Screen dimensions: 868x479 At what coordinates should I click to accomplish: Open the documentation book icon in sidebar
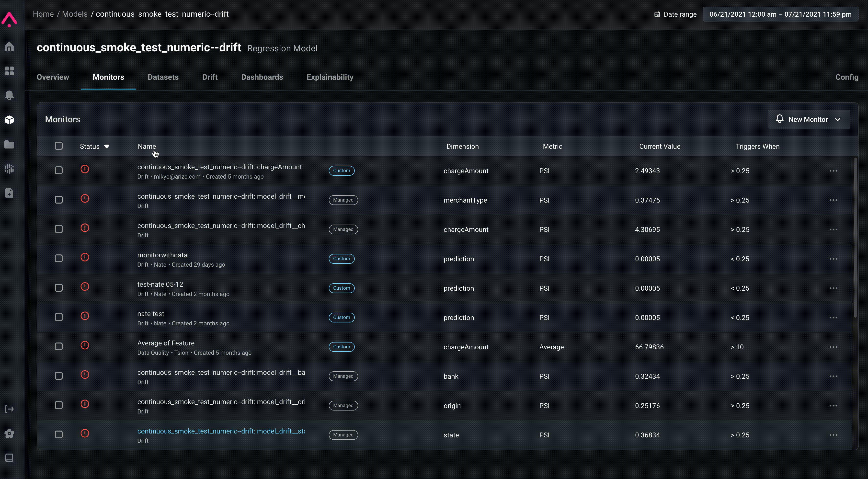pos(9,458)
